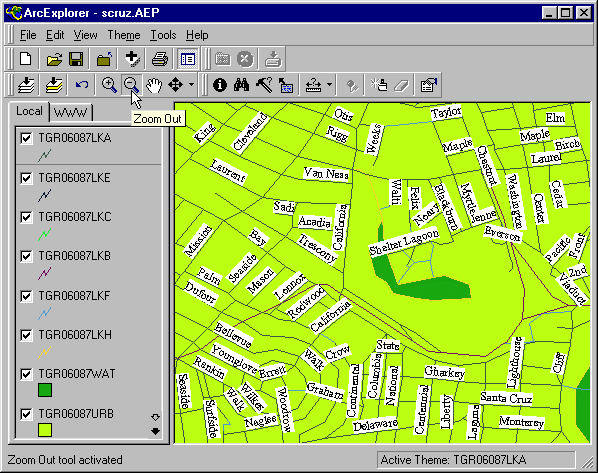Uncheck the TGR06087LKB theme checkbox
This screenshot has width=598, height=473.
coord(26,256)
